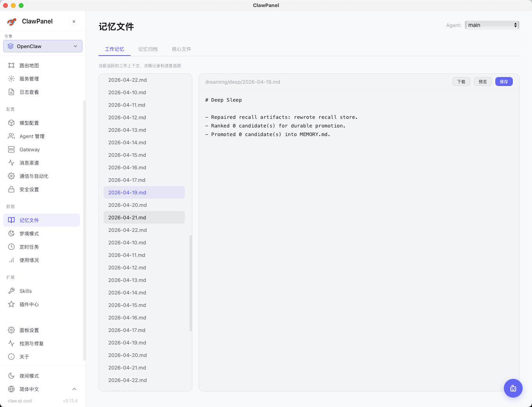Switch to the 核心文件 tab
Image resolution: width=532 pixels, height=407 pixels.
tap(181, 49)
